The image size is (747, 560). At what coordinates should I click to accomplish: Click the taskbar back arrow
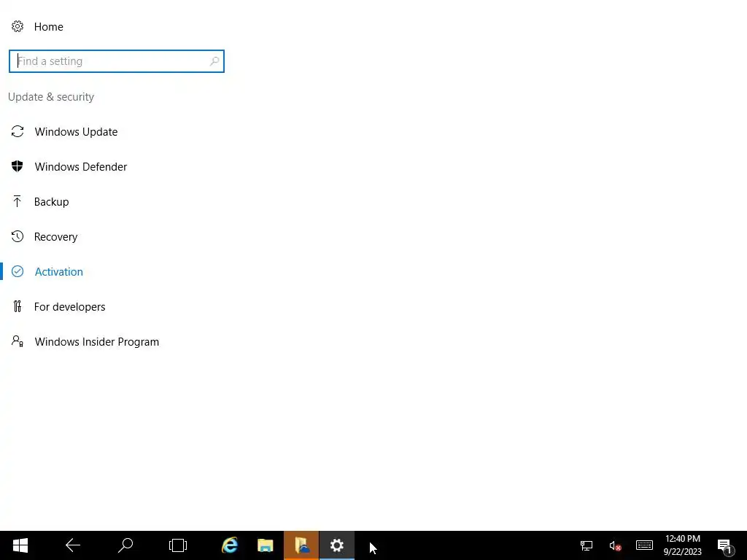[x=73, y=545]
